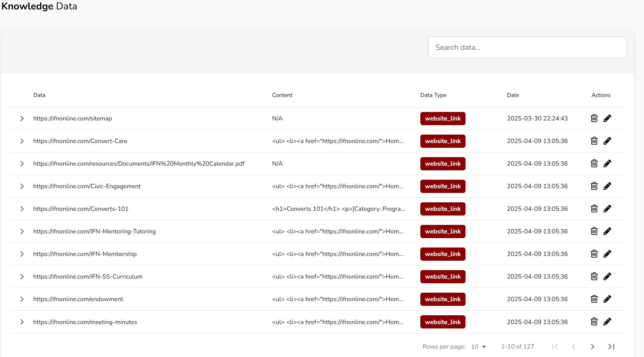The height and width of the screenshot is (357, 644).
Task: Jump to the last page of results
Action: coord(611,347)
